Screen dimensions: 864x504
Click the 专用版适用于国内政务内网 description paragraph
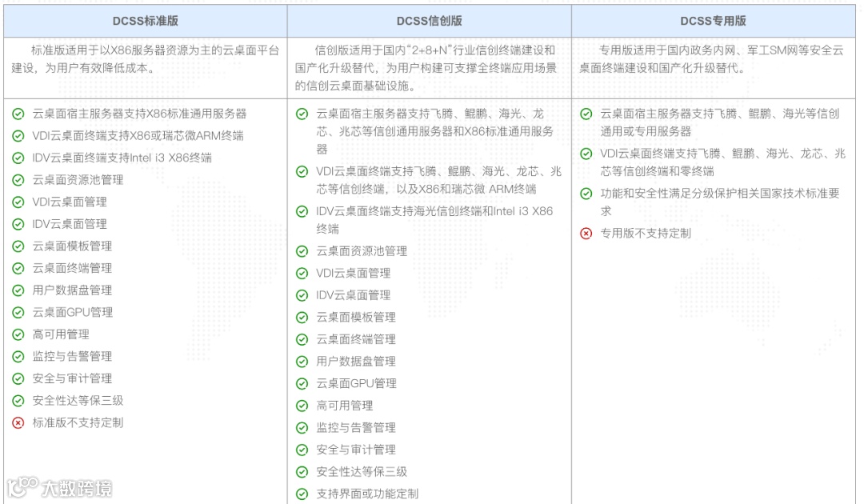pos(711,59)
